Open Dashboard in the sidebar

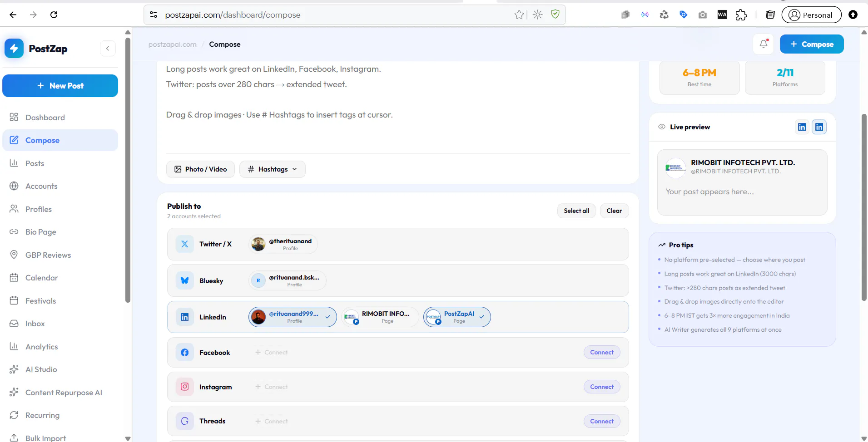(x=60, y=118)
